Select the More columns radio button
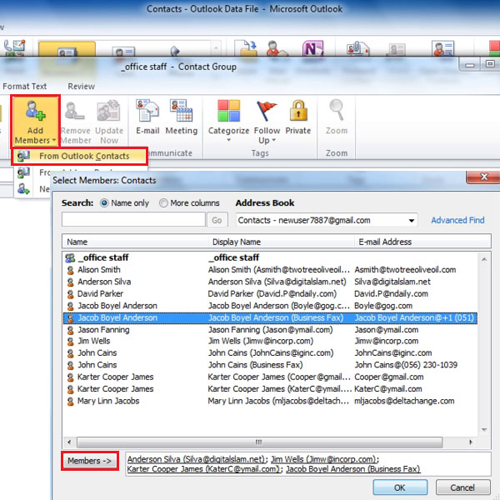The image size is (500, 500). tap(163, 203)
